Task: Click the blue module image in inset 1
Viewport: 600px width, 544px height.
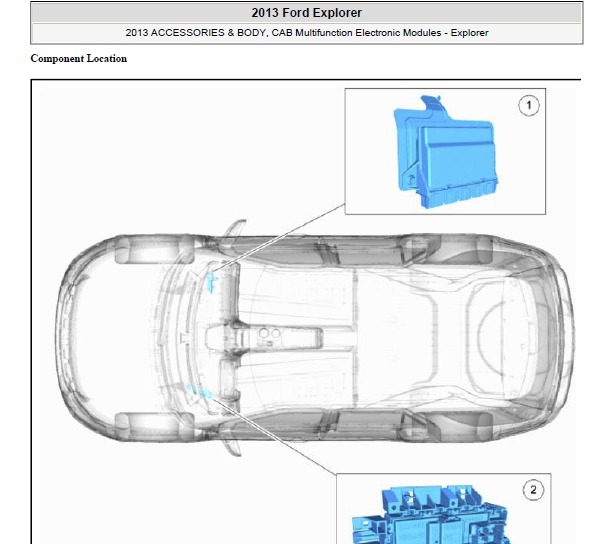Action: (x=446, y=152)
